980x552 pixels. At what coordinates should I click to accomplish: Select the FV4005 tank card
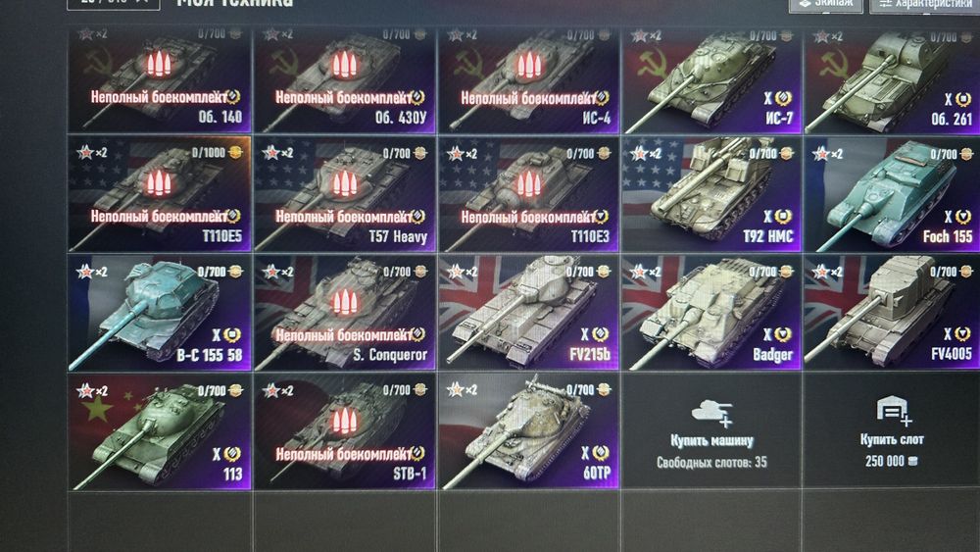point(892,313)
